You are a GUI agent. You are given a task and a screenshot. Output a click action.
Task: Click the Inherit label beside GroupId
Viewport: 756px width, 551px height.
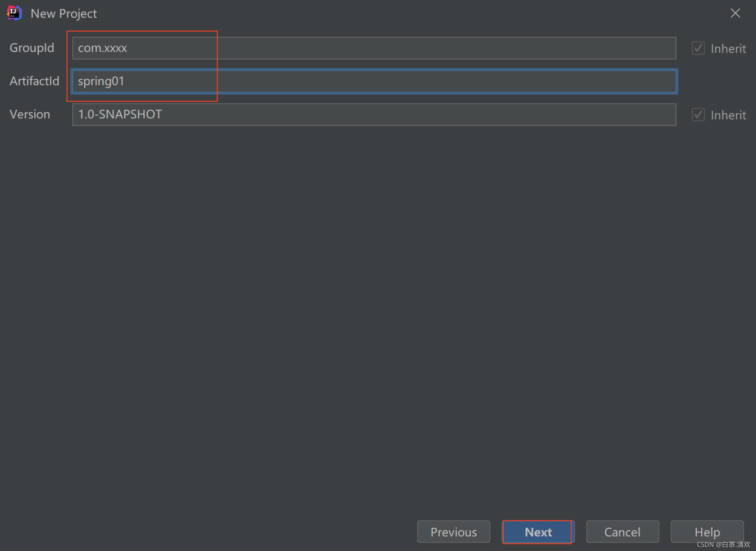point(728,49)
